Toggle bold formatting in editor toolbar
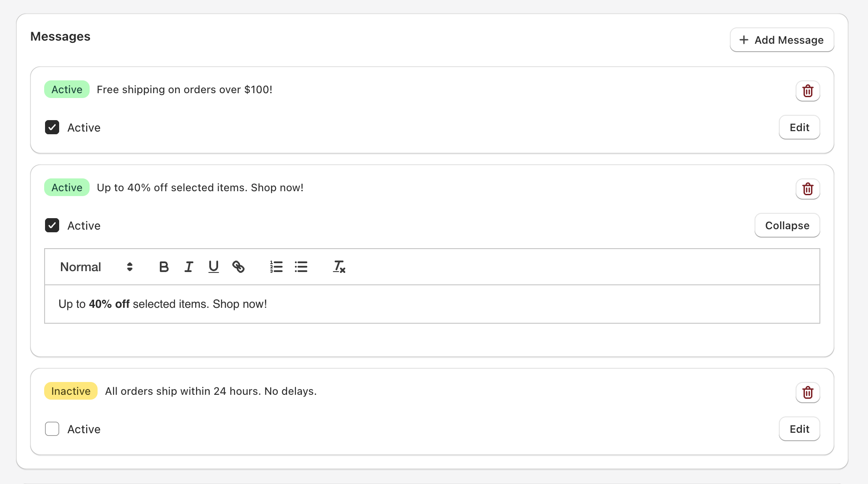Screen dimensions: 868x484 click(164, 267)
